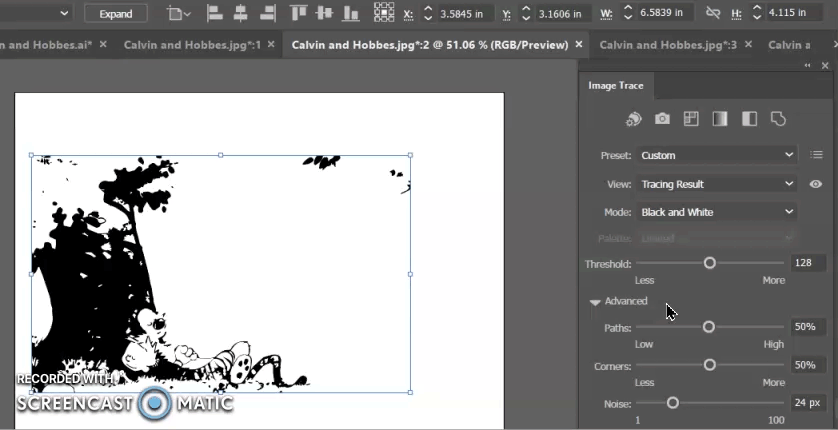Apply the Low Color preset icon
The image size is (838, 430).
[691, 119]
